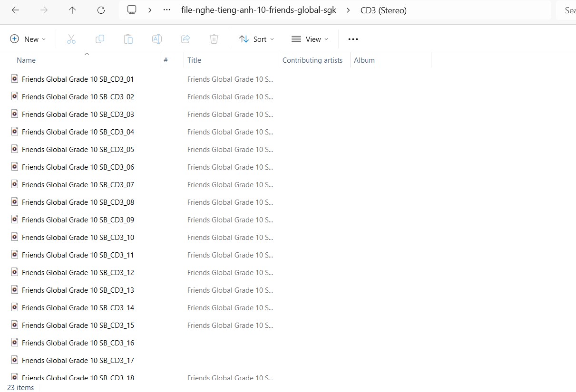Click the Paste icon

[x=128, y=39]
